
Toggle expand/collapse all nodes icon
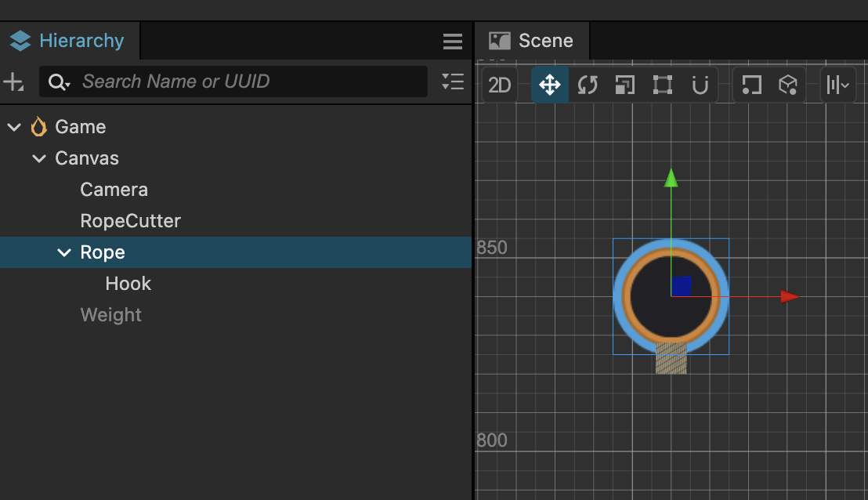point(453,82)
